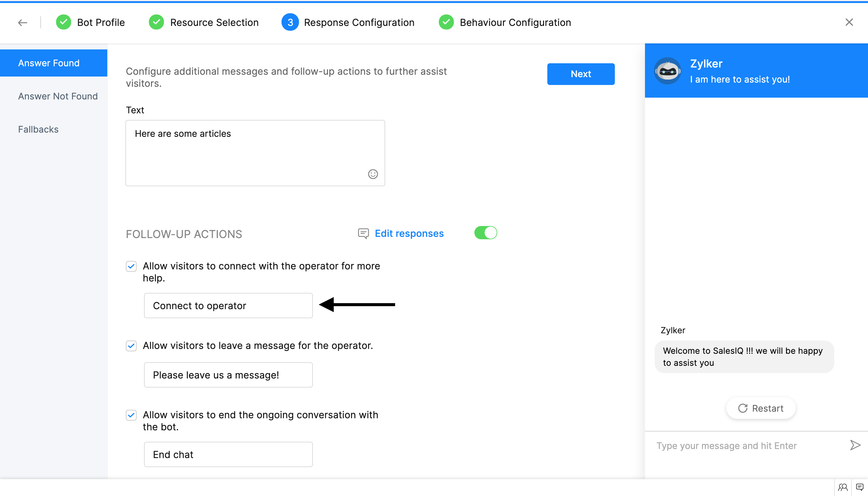Select Answer Not Found in sidebar
Image resolution: width=868 pixels, height=496 pixels.
[58, 96]
